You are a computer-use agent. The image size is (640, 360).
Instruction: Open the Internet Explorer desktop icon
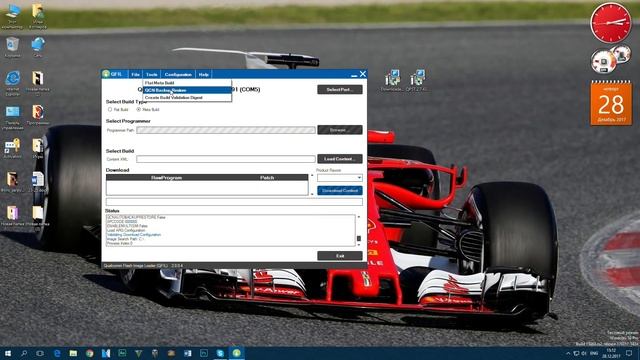tap(12, 83)
